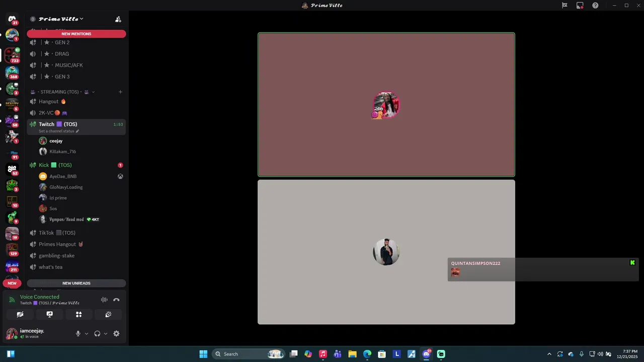
Task: Click Xbox icon next to AyeDae_BNB
Action: (121, 176)
